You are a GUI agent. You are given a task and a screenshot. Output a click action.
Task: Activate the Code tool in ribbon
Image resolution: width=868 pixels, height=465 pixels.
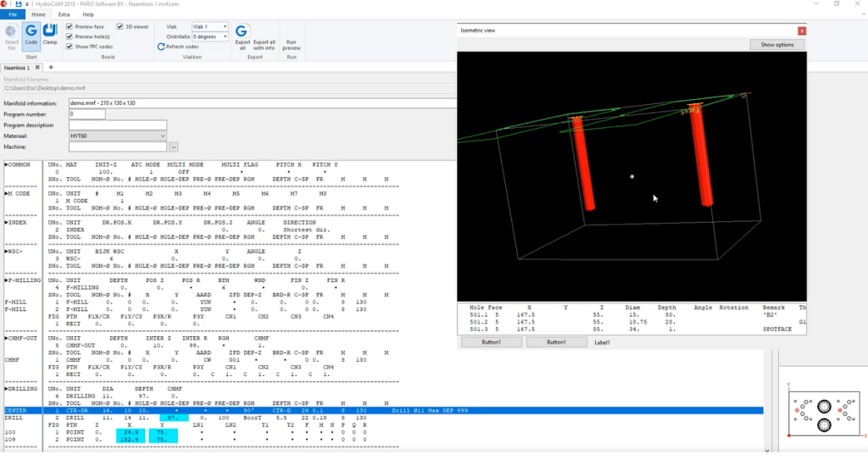(31, 36)
